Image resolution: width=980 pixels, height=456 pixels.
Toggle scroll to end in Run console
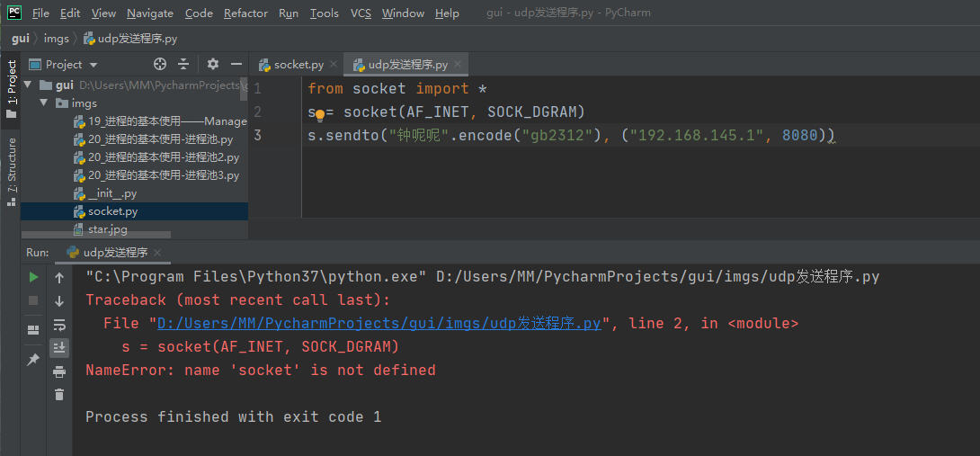[59, 348]
